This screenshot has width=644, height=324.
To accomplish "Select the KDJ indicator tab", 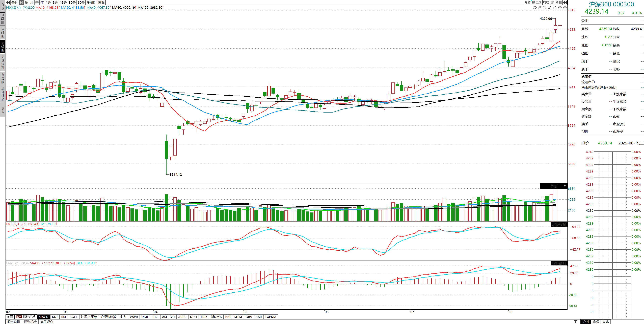I will click(x=55, y=317).
